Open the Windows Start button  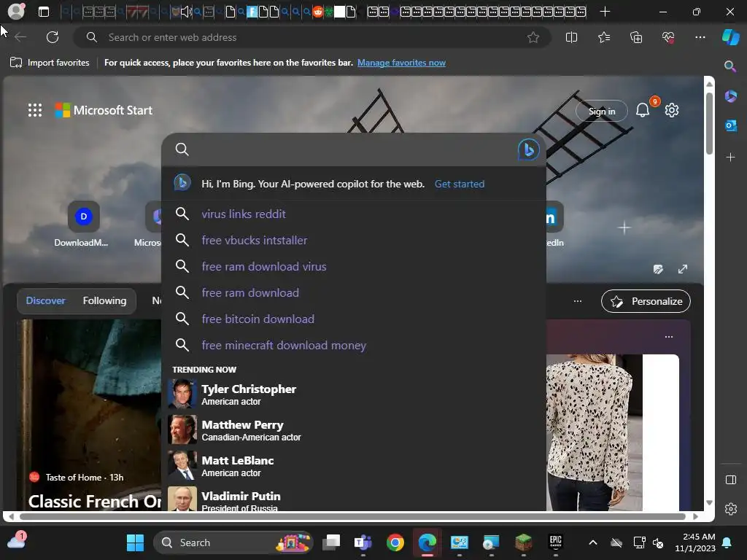[135, 542]
